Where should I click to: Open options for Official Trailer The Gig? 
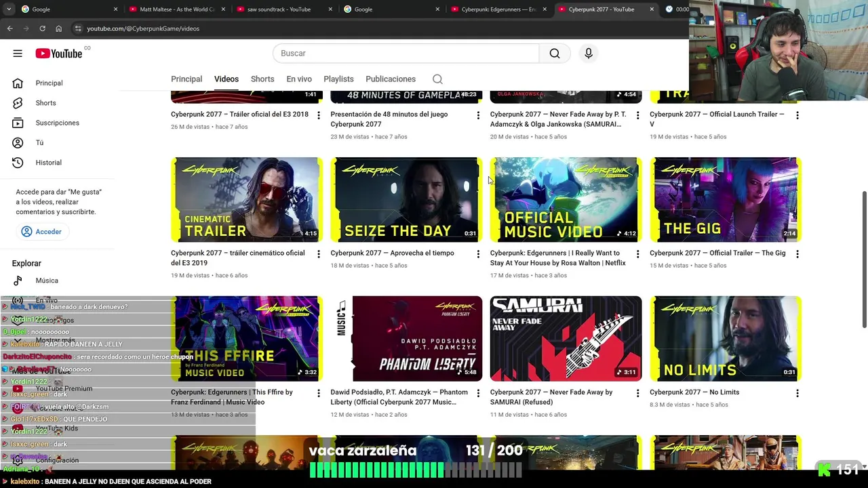(x=797, y=254)
